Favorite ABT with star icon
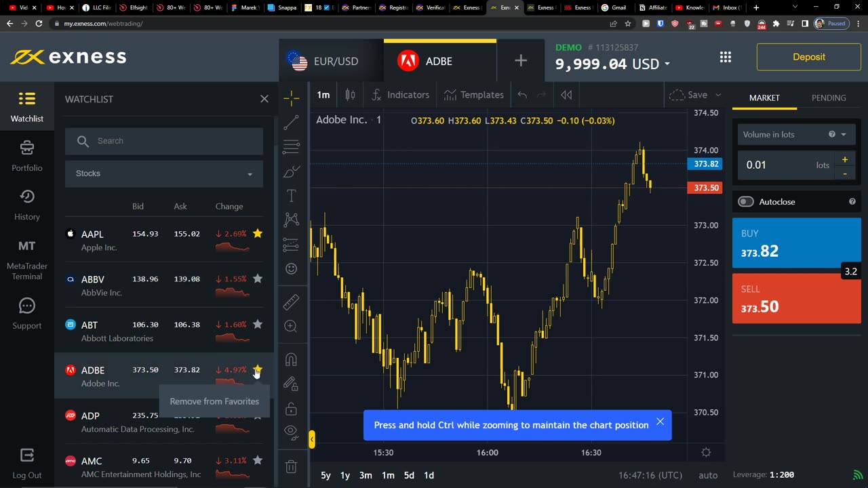 pyautogui.click(x=258, y=324)
